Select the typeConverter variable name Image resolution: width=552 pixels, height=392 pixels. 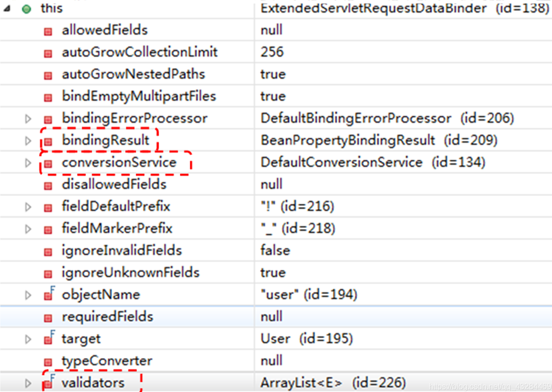(x=107, y=361)
